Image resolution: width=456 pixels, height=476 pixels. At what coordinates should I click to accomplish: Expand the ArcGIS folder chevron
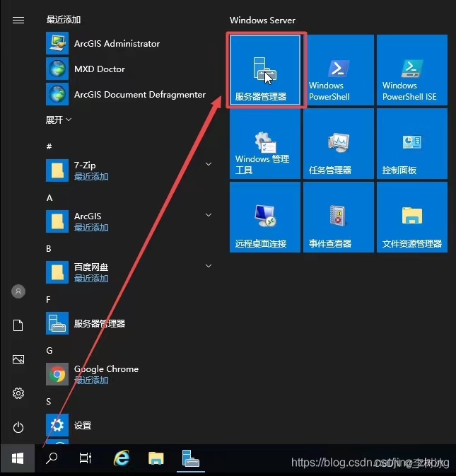(x=209, y=215)
